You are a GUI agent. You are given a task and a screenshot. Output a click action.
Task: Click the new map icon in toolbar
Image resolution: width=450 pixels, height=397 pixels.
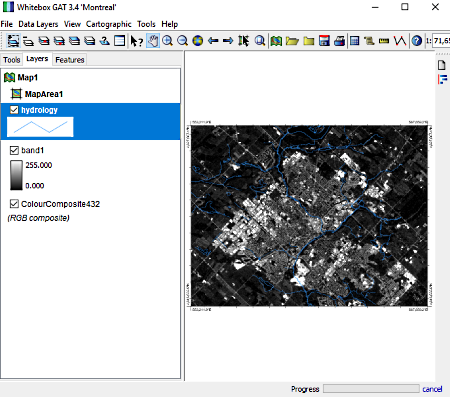click(276, 41)
